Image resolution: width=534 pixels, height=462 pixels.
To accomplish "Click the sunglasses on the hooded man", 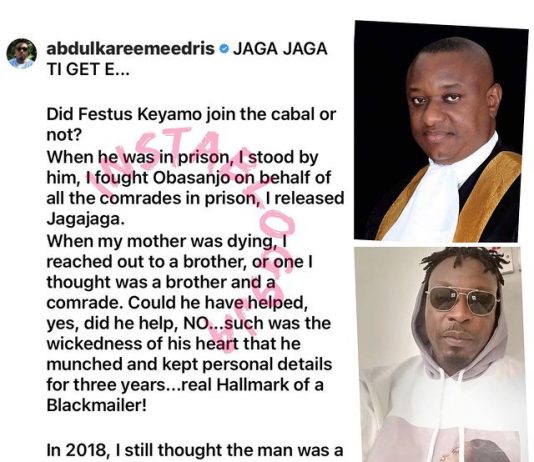I will click(x=463, y=301).
